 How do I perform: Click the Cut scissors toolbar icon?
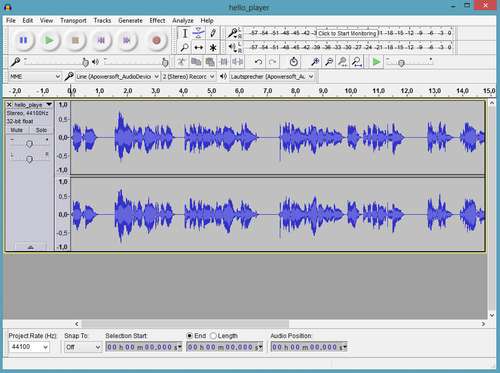tap(181, 62)
